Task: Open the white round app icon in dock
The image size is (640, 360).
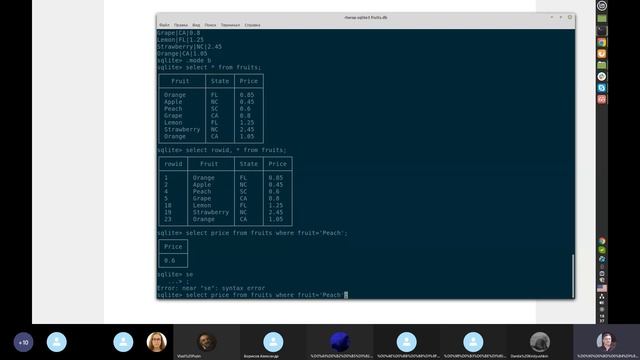Action: point(602,76)
